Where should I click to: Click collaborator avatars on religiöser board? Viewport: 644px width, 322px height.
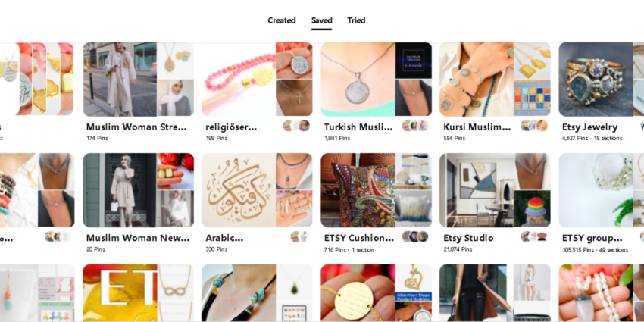coord(296,126)
